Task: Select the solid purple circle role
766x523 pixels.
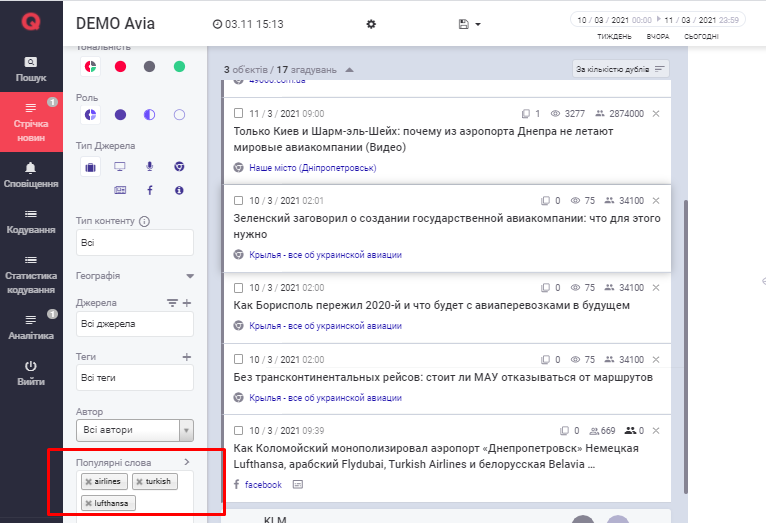Action: [120, 115]
